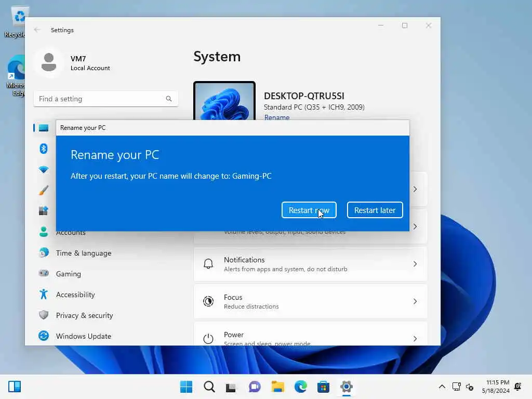Click the Gaming controller icon
The image size is (532, 399).
44,273
